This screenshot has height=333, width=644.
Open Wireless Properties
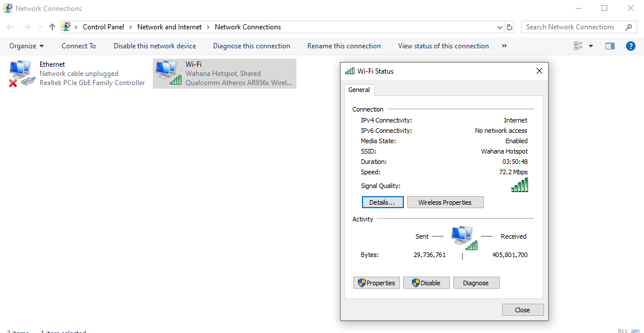pyautogui.click(x=445, y=202)
